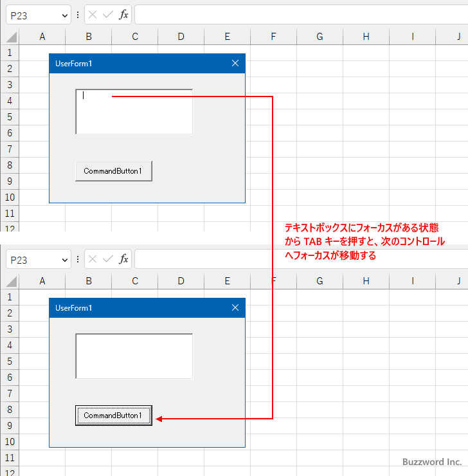Select column G header in upper worksheet
The image size is (468, 476).
click(x=320, y=37)
